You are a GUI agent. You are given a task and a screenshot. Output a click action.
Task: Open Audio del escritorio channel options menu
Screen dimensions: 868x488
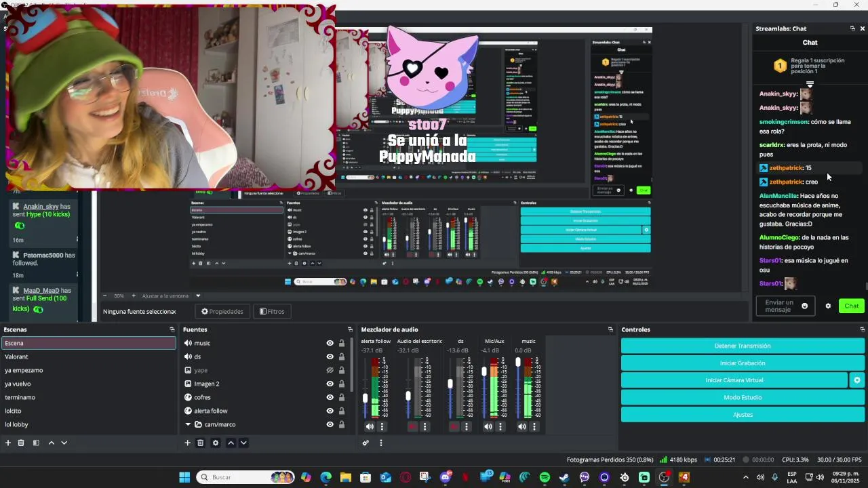tap(425, 426)
